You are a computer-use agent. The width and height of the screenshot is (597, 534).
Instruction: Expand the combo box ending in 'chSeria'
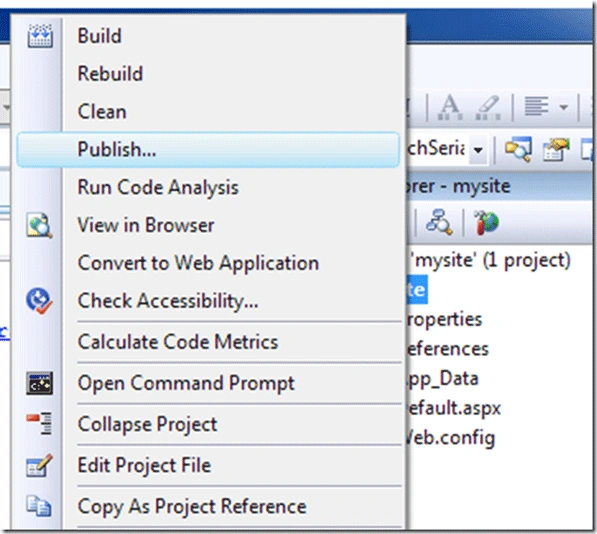(x=478, y=150)
